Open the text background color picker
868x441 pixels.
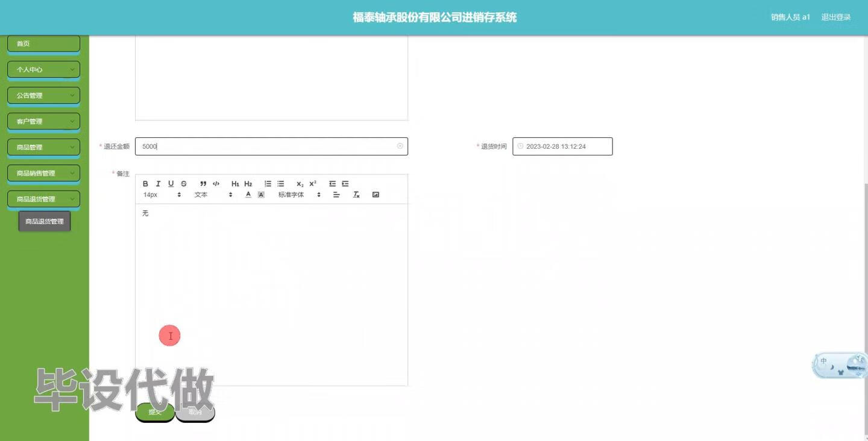click(261, 195)
